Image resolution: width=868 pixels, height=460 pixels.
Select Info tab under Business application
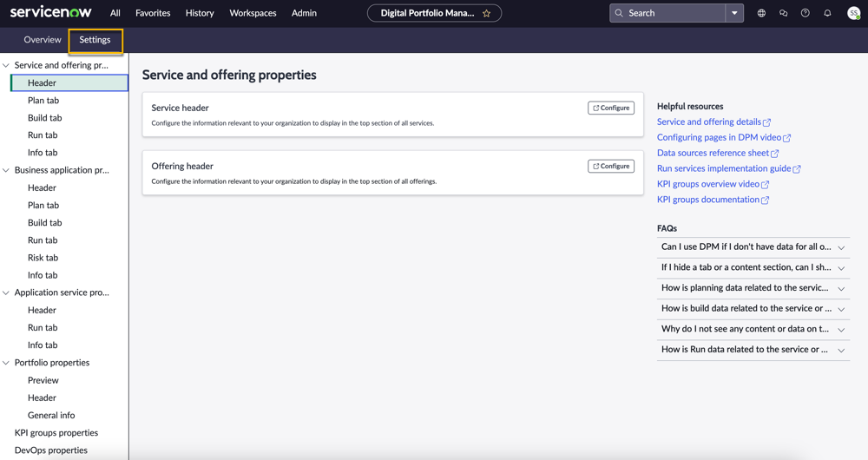[x=43, y=275]
